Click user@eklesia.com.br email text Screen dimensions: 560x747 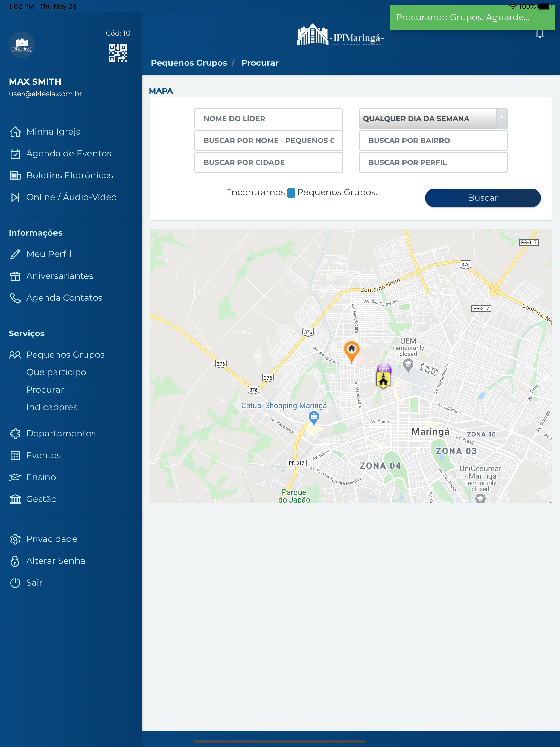pos(45,94)
